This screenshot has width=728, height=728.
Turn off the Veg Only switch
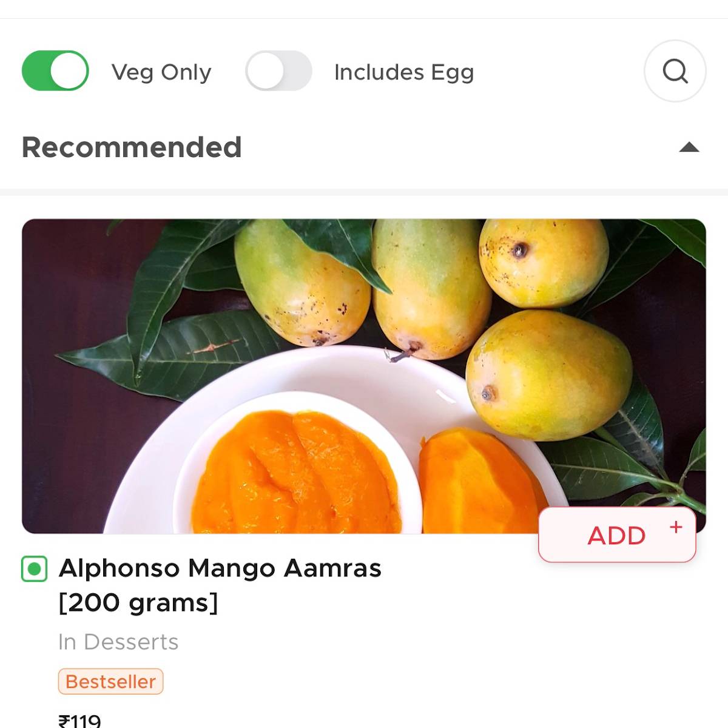click(55, 71)
